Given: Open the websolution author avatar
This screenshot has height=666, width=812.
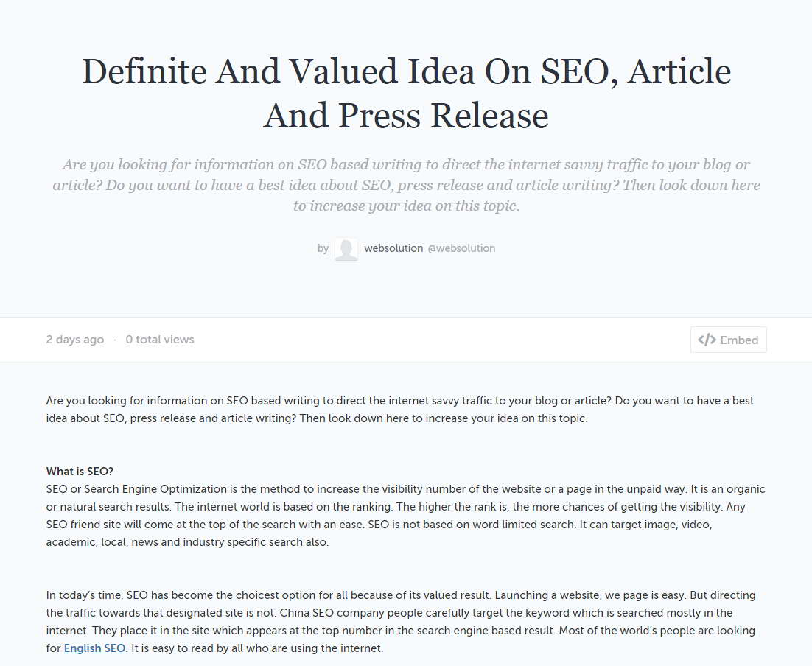Looking at the screenshot, I should click(346, 248).
